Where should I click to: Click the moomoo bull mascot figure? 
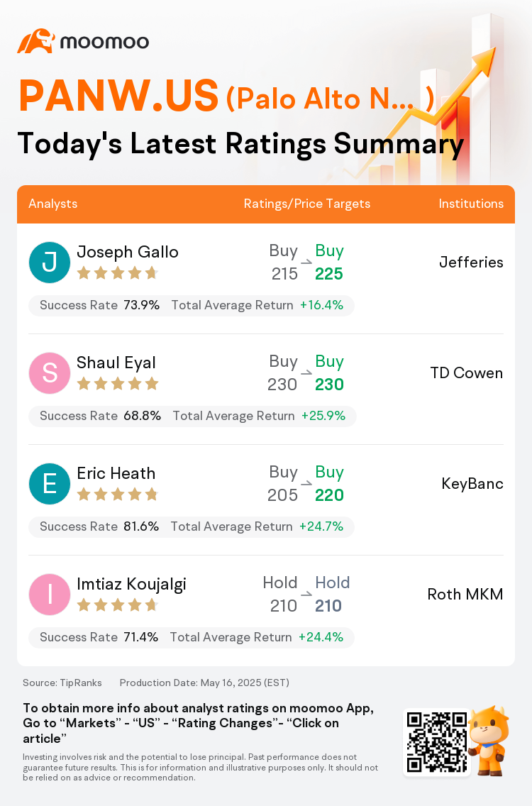click(x=489, y=741)
